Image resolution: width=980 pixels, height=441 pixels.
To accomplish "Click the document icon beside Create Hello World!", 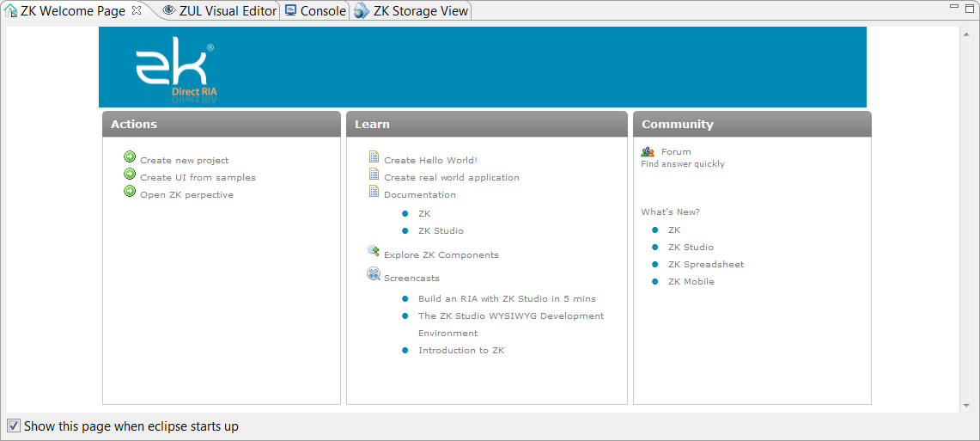I will point(374,156).
